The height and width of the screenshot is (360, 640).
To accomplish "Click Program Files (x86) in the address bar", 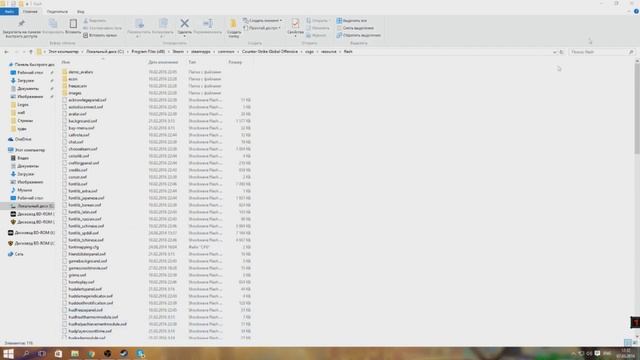I will [x=148, y=52].
